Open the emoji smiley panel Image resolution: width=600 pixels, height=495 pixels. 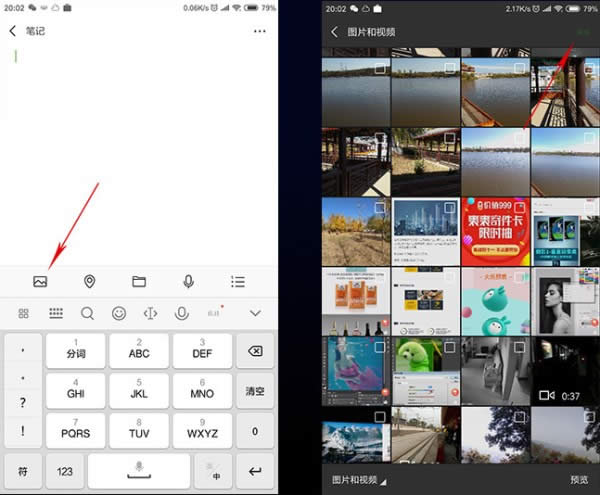click(x=119, y=313)
